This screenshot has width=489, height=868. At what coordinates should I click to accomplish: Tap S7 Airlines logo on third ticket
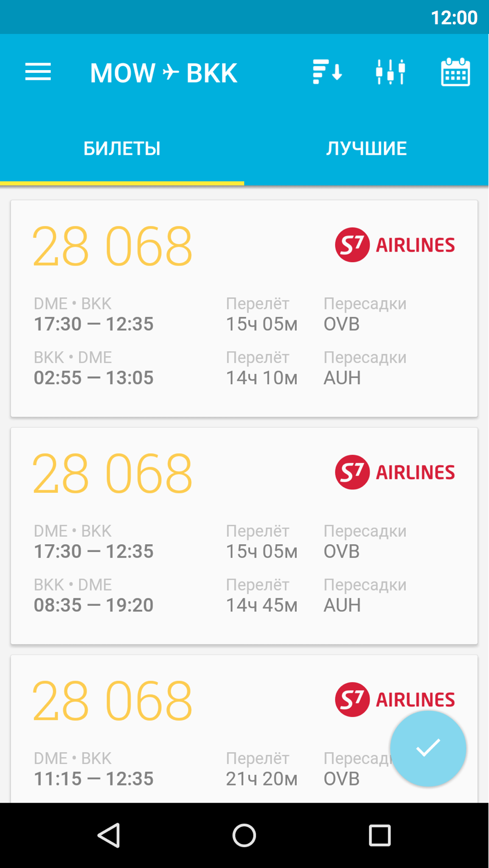[395, 700]
